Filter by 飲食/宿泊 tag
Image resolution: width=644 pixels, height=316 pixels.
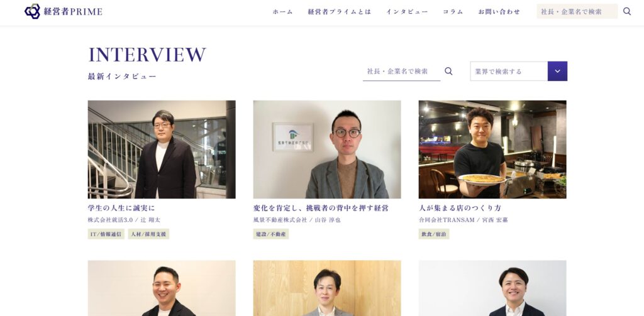[x=434, y=234]
